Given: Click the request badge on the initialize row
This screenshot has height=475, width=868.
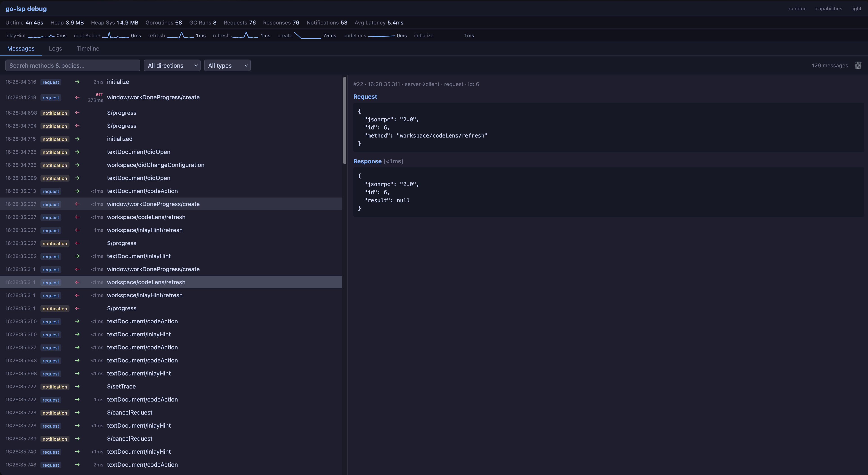Looking at the screenshot, I should [51, 82].
